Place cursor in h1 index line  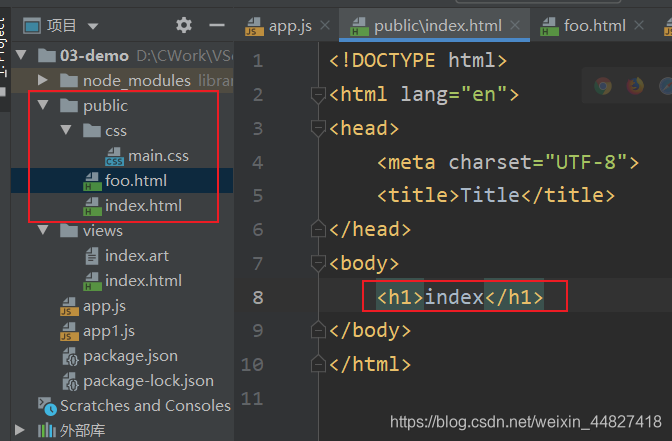460,297
